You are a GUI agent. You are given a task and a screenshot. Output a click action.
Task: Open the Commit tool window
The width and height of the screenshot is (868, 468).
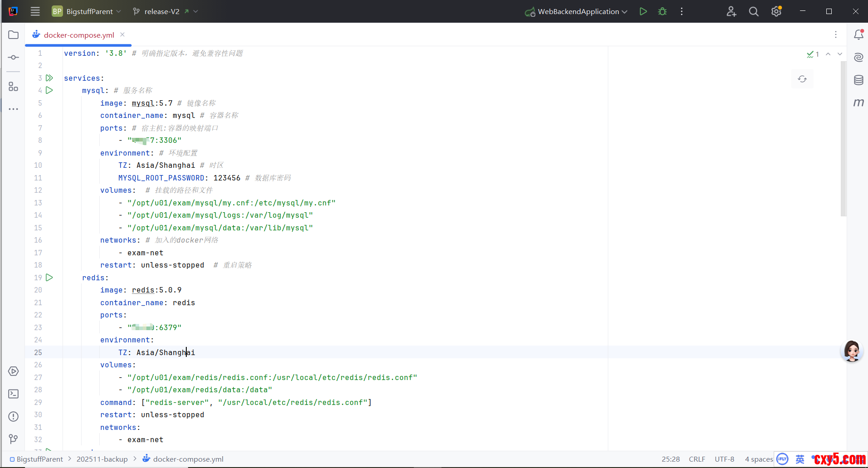click(x=14, y=58)
